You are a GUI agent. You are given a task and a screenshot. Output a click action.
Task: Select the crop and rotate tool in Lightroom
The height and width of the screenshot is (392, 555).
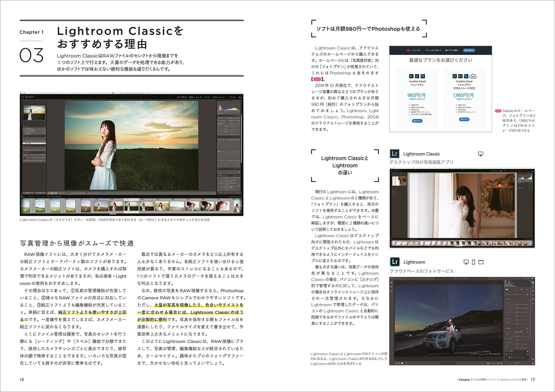(533, 287)
